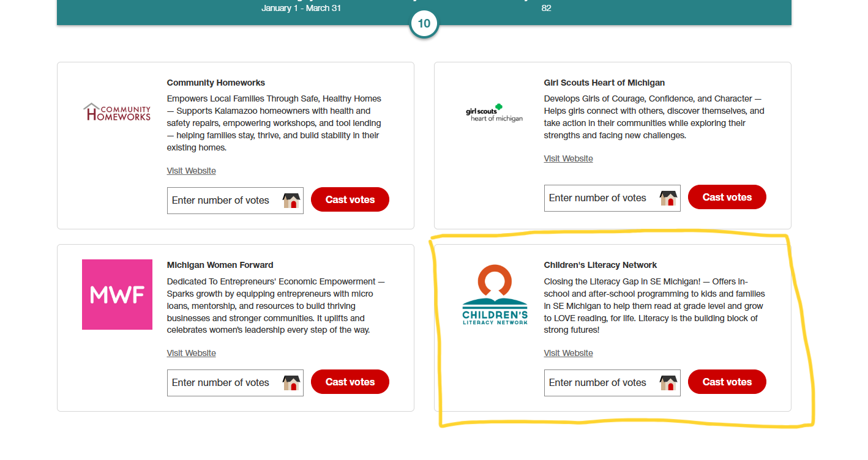
Task: Click the Community Homeworks logo
Action: [117, 112]
